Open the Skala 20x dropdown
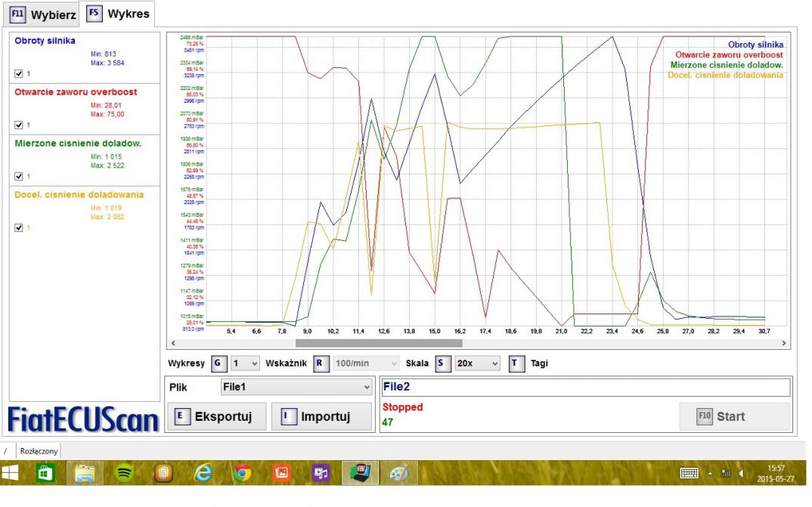Screen dimensions: 812x507 point(477,363)
